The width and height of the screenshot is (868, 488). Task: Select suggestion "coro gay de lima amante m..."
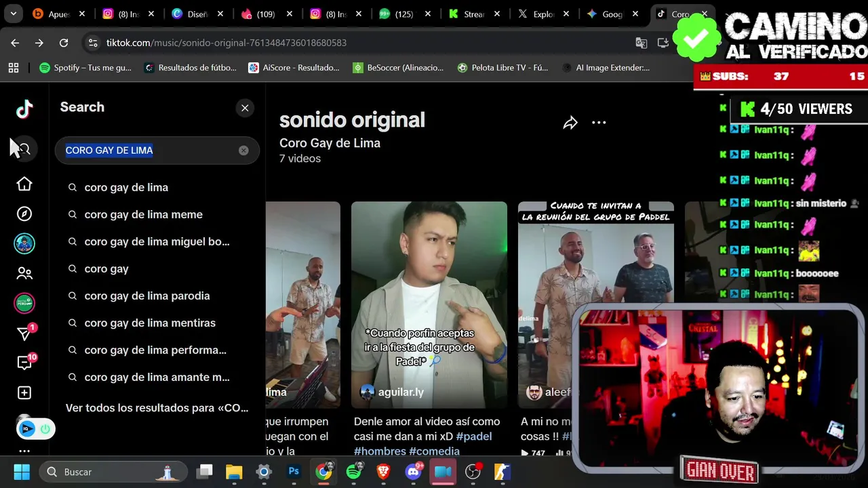pyautogui.click(x=157, y=377)
